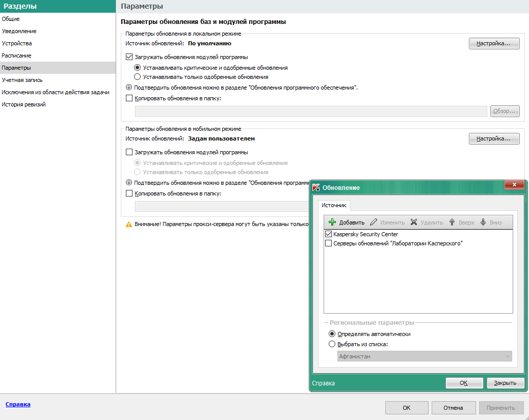
Task: Click the Применить button
Action: (x=501, y=408)
